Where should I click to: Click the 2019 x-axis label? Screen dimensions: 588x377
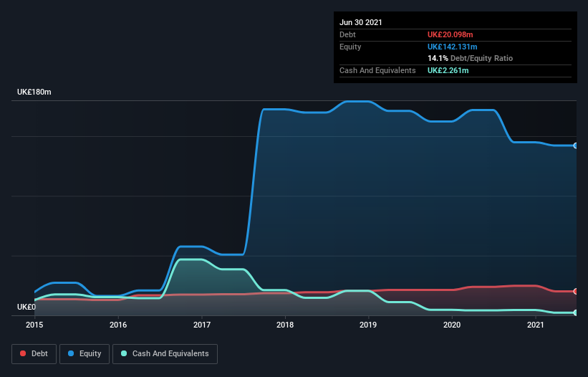coord(368,325)
